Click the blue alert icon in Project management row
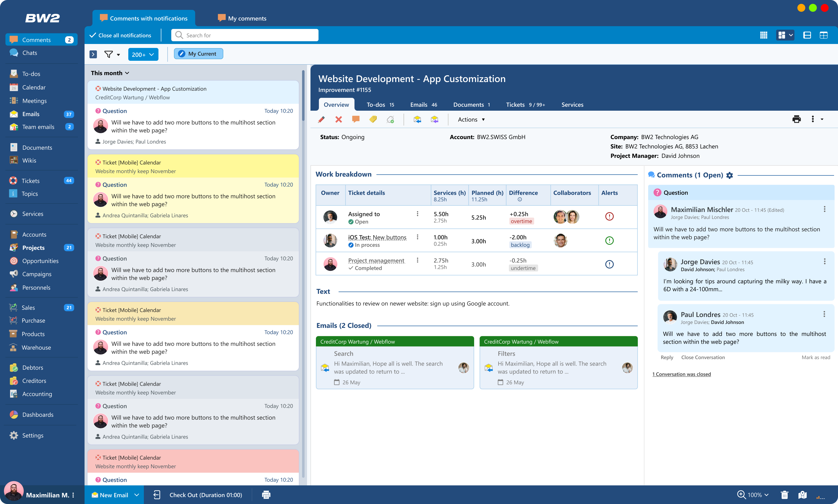 [609, 264]
